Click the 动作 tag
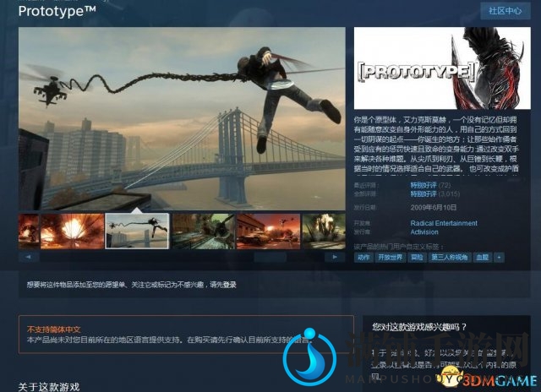The image size is (541, 392). pos(363,258)
